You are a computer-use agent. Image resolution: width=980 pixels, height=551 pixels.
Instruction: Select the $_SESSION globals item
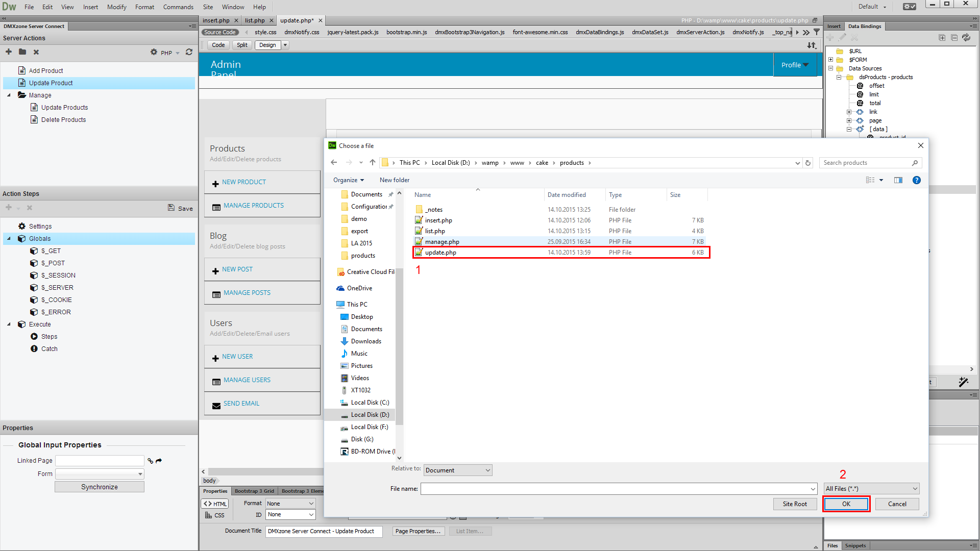(x=58, y=275)
